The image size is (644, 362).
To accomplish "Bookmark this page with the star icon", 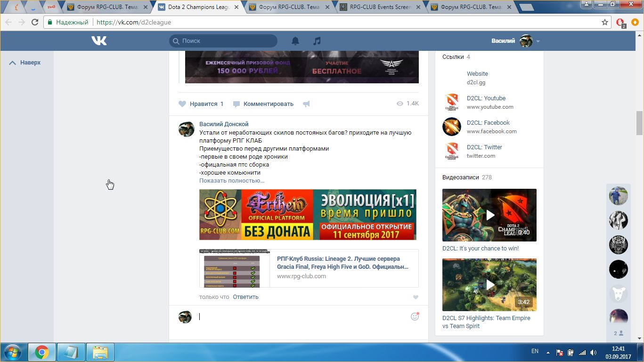I will (x=605, y=22).
